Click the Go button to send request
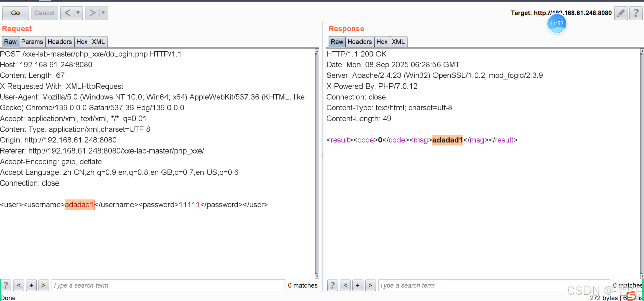Viewport: 644px width, 301px height. [15, 13]
